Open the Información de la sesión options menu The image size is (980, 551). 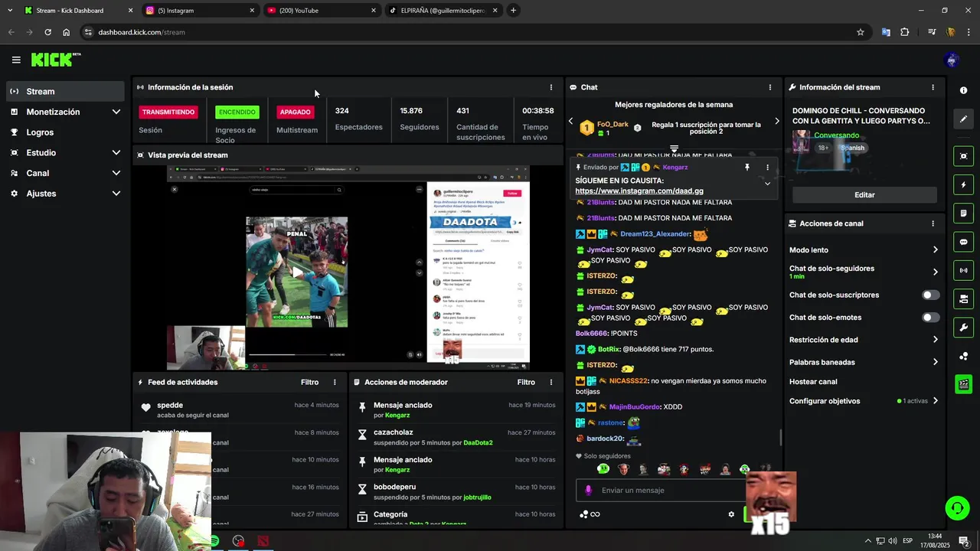(x=551, y=87)
